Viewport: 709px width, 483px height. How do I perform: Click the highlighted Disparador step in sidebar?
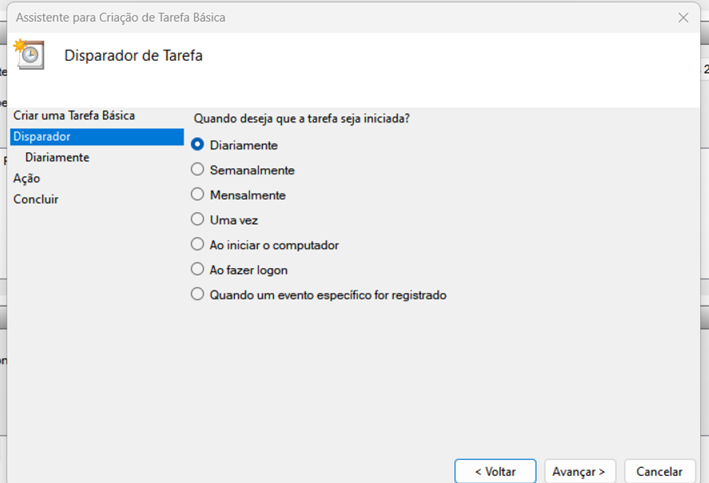(42, 137)
